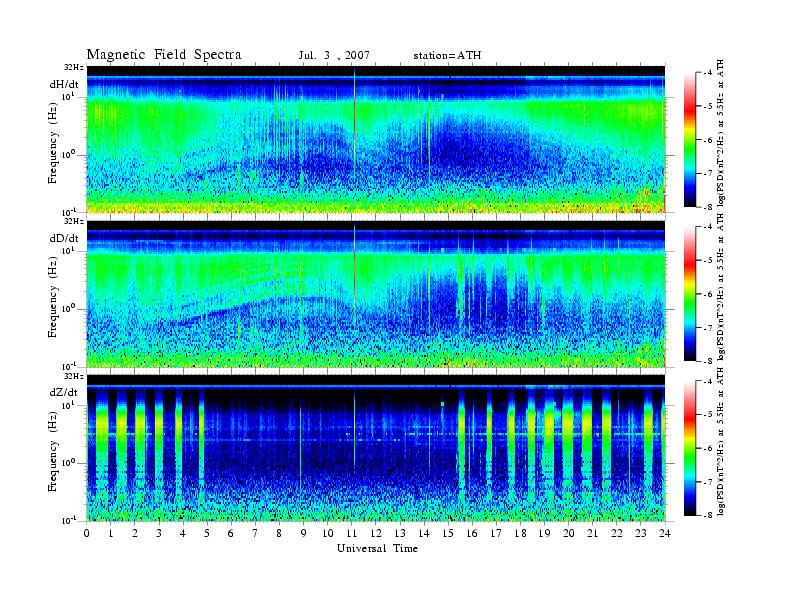Click the dD/dt panel label
792x612 pixels.
point(64,238)
